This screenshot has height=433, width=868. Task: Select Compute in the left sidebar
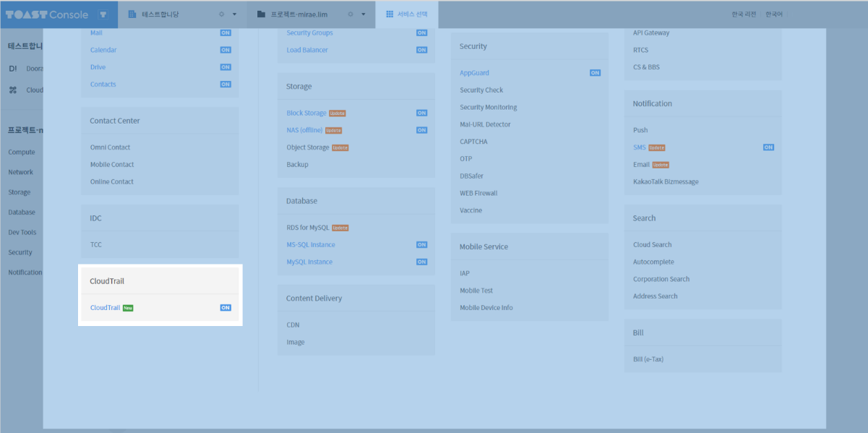click(x=22, y=153)
